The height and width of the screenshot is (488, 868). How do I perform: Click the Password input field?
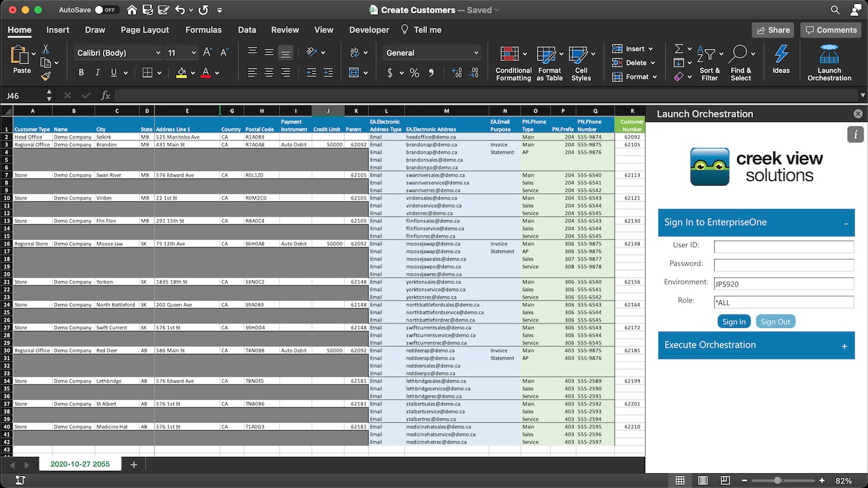(x=784, y=265)
